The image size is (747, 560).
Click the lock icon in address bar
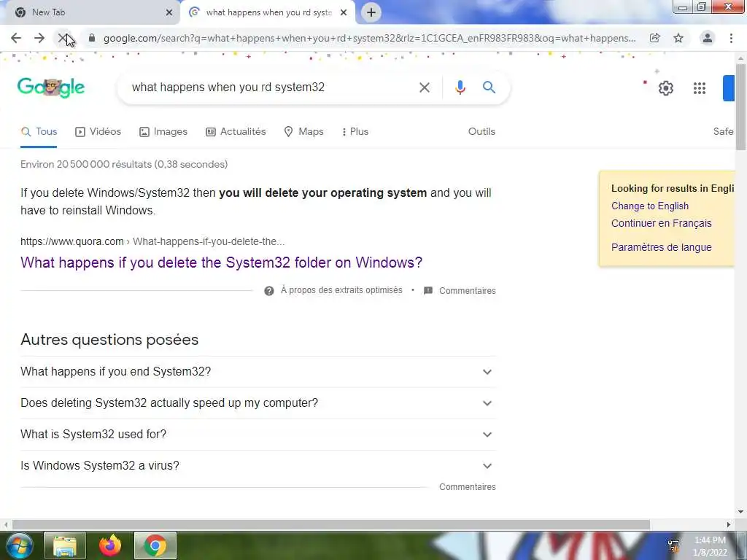point(92,38)
